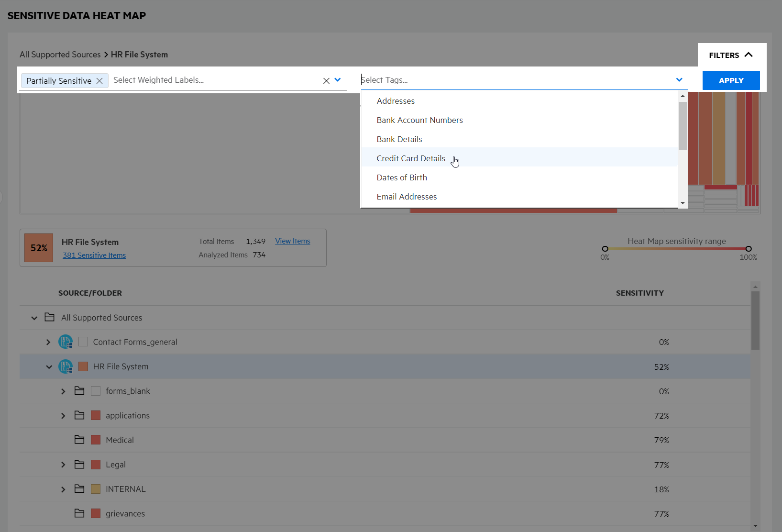
Task: Toggle the checkbox next to HR File System
Action: [x=83, y=366]
